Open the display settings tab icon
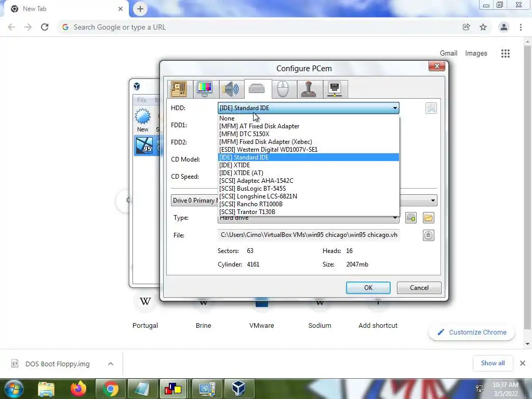This screenshot has width=532, height=399. [205, 89]
